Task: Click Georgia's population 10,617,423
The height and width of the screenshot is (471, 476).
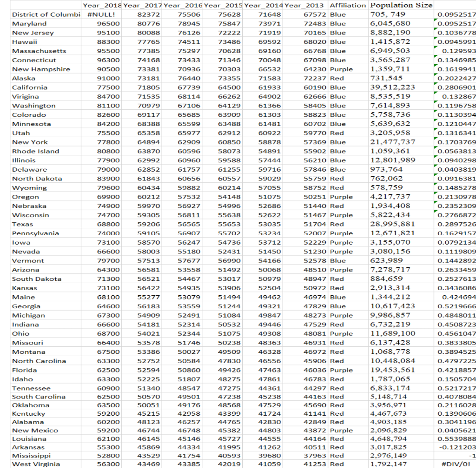Action: coord(401,306)
